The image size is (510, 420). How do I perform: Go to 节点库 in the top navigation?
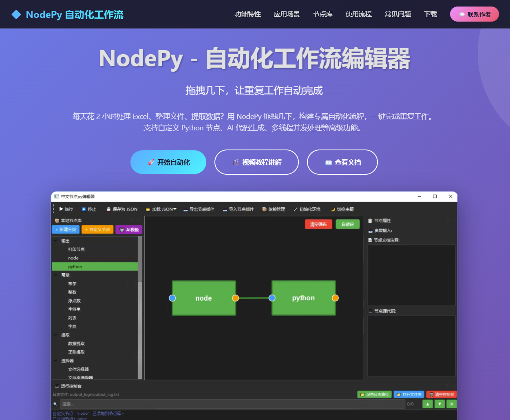click(322, 14)
